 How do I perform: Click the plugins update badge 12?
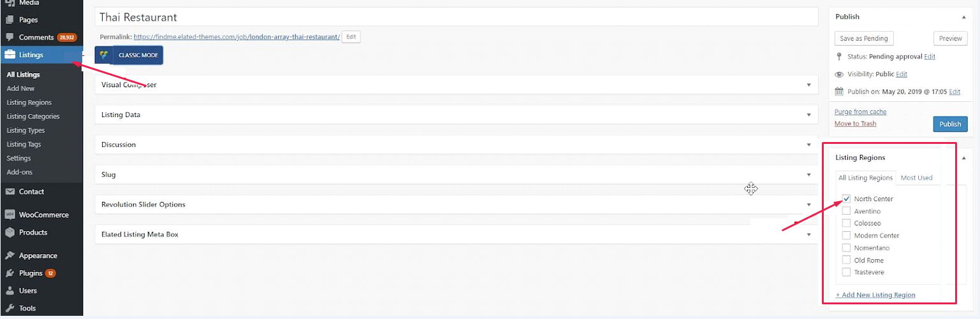pyautogui.click(x=50, y=273)
